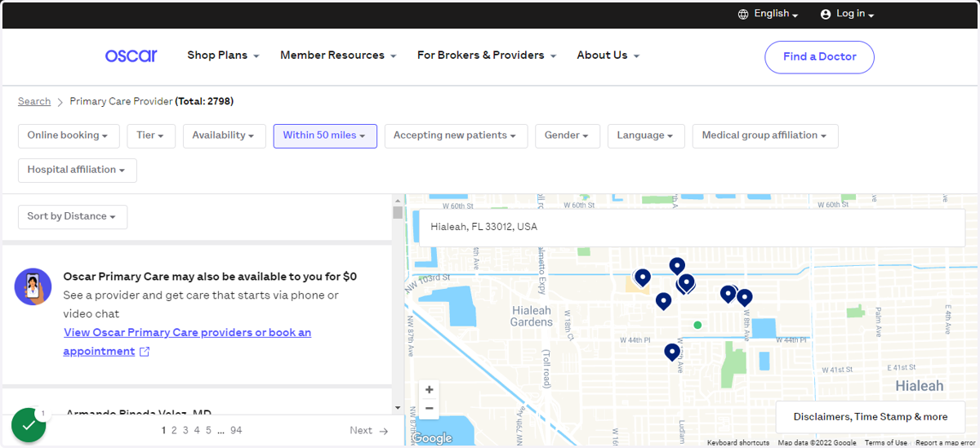
Task: Click the map Terms of Use link
Action: click(x=886, y=443)
